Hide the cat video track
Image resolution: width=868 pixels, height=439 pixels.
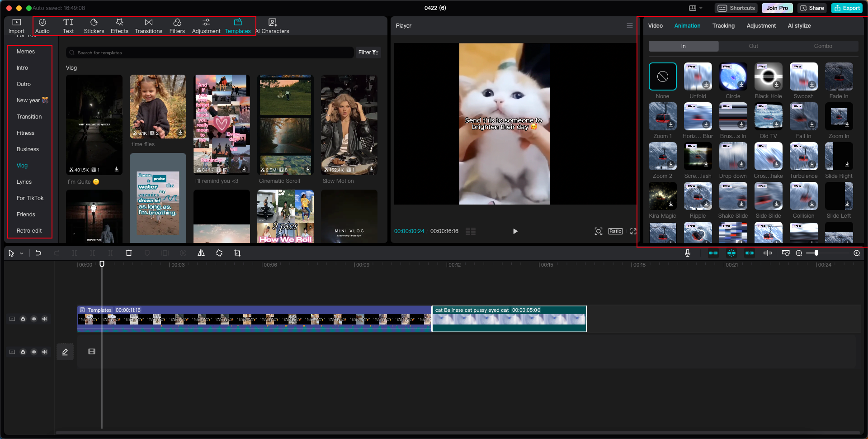pyautogui.click(x=34, y=319)
